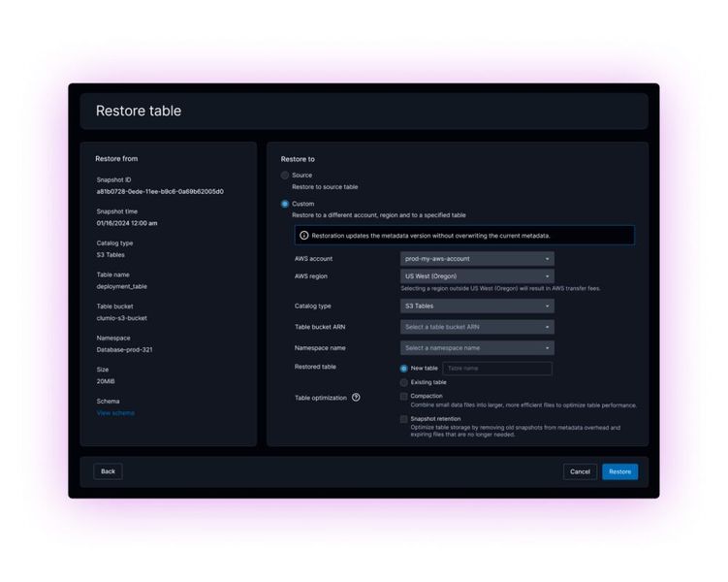728x582 pixels.
Task: Select the Custom restore option
Action: point(285,204)
